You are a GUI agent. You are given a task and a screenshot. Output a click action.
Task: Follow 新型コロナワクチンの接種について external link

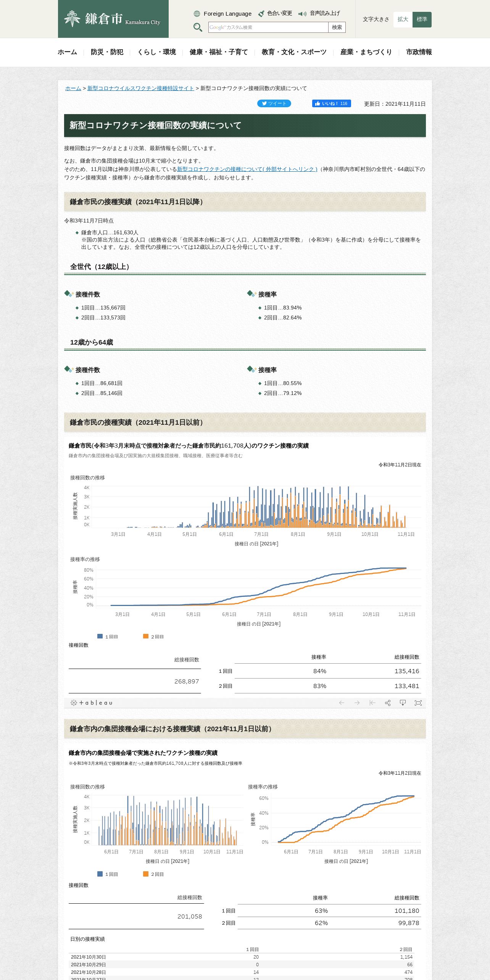point(247,169)
